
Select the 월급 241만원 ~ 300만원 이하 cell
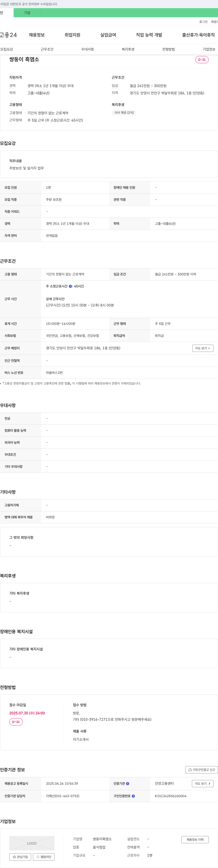click(x=176, y=274)
